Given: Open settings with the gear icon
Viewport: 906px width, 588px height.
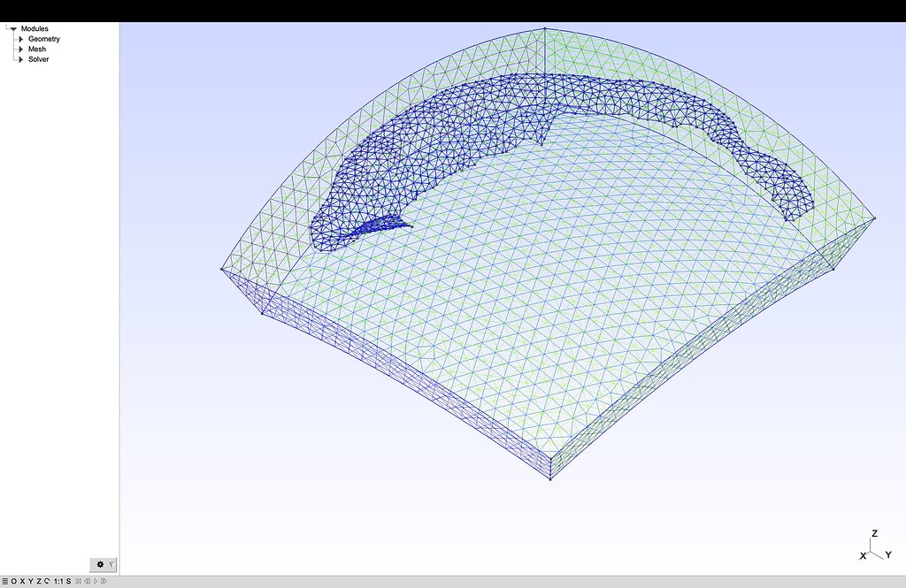Looking at the screenshot, I should 102,564.
